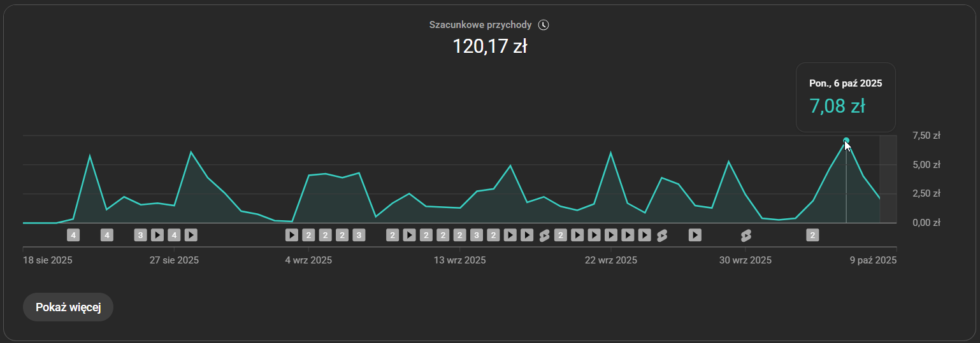This screenshot has width=980, height=343.
Task: Click the Shorts marker right of 22 wrz
Action: (x=661, y=235)
